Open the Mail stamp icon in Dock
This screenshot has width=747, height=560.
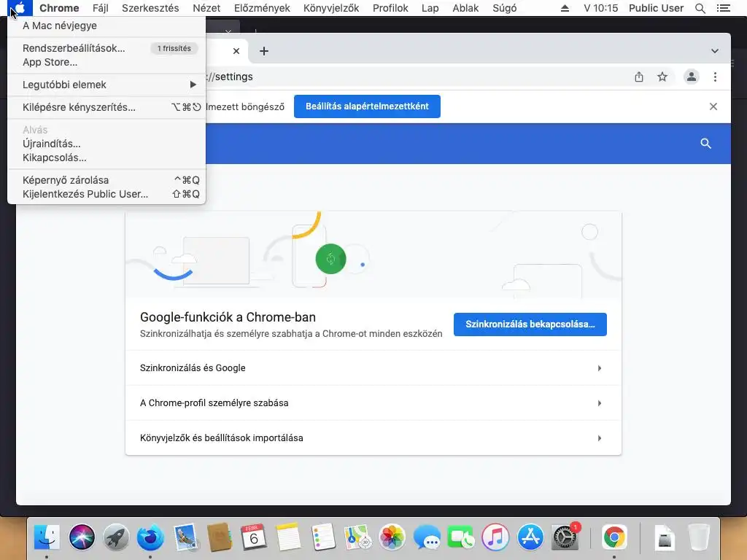(185, 537)
